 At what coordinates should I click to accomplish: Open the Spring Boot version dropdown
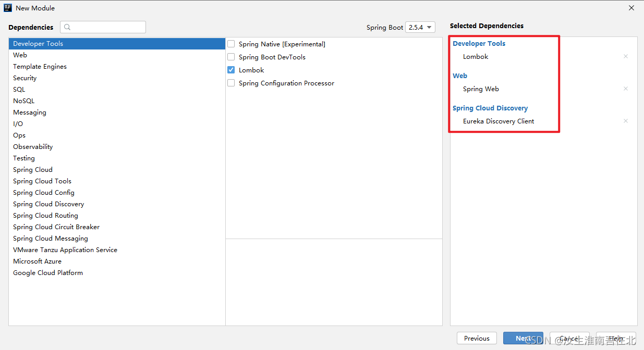click(420, 27)
